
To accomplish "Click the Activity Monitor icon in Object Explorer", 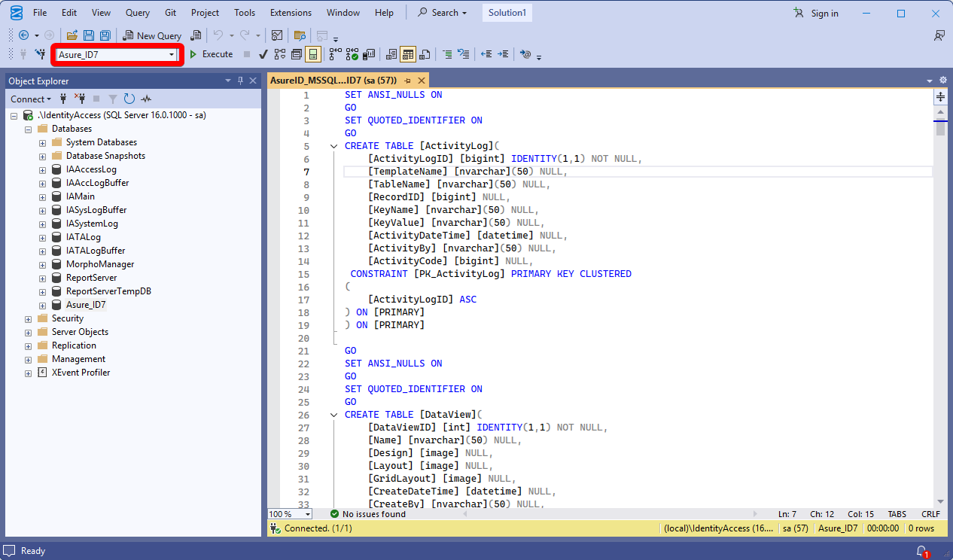I will [x=146, y=99].
